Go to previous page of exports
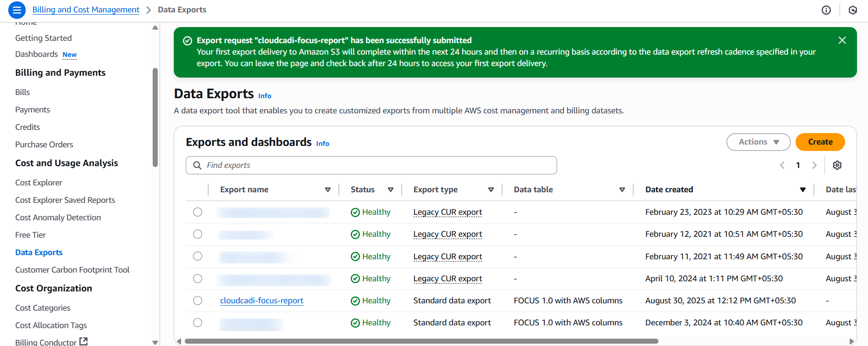This screenshot has width=868, height=346. pyautogui.click(x=782, y=165)
